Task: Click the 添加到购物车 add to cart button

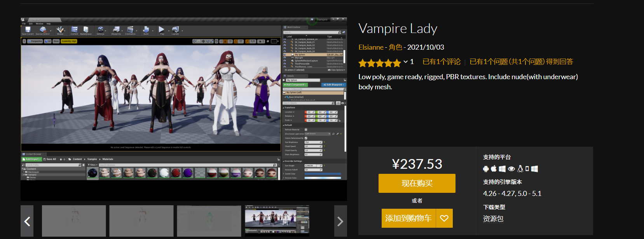Action: [x=408, y=218]
